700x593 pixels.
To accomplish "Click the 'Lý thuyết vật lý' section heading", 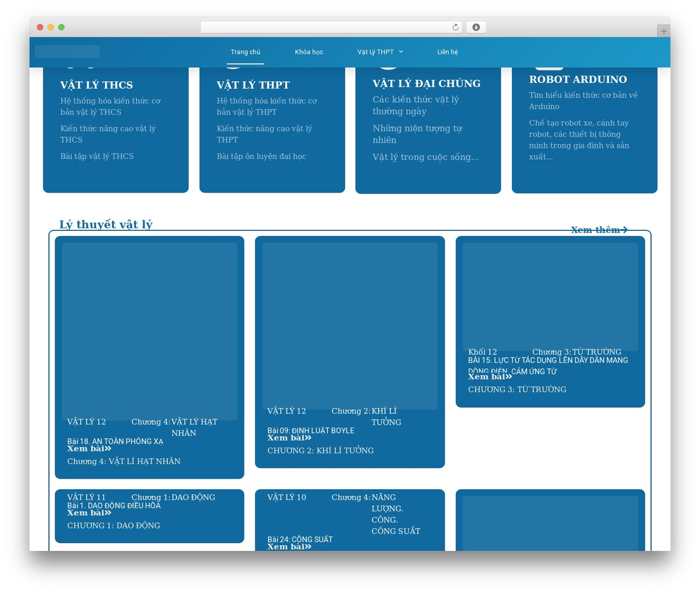I will pos(106,224).
